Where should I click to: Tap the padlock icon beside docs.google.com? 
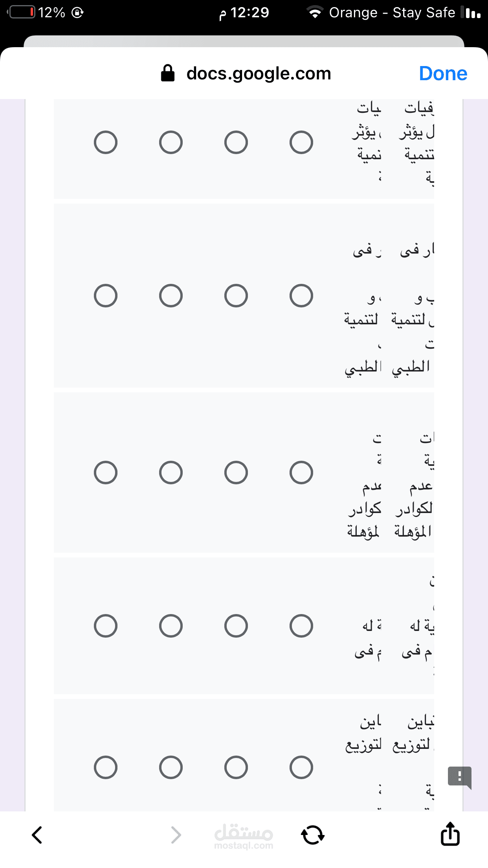pyautogui.click(x=168, y=73)
